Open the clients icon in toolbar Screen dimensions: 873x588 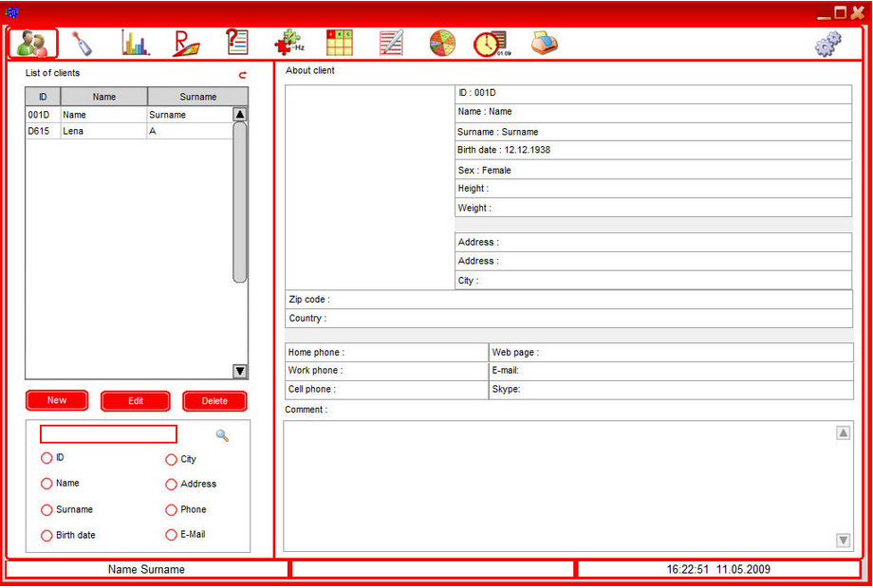33,44
